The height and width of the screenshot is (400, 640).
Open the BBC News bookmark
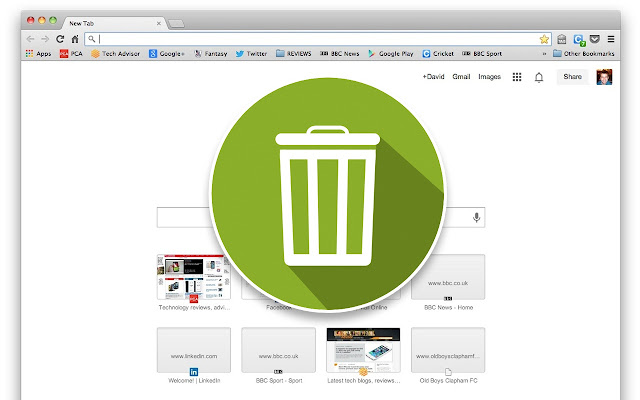[x=340, y=53]
